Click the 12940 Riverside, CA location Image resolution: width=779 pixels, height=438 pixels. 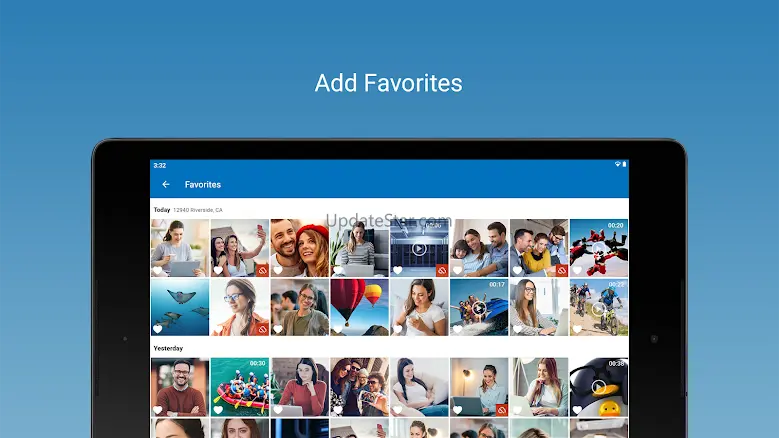198,210
